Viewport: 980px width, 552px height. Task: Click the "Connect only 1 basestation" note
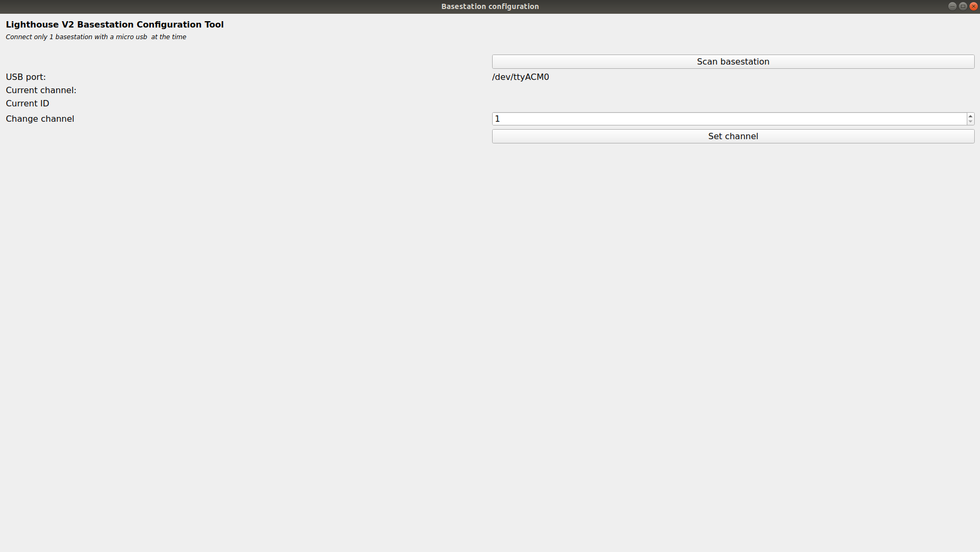point(96,37)
